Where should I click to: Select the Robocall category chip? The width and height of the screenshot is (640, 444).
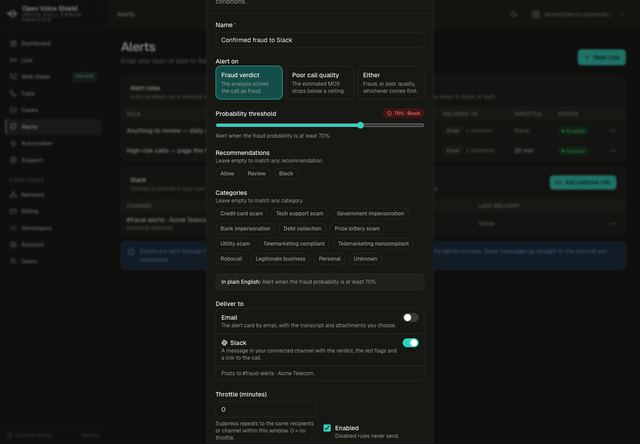[x=231, y=259]
